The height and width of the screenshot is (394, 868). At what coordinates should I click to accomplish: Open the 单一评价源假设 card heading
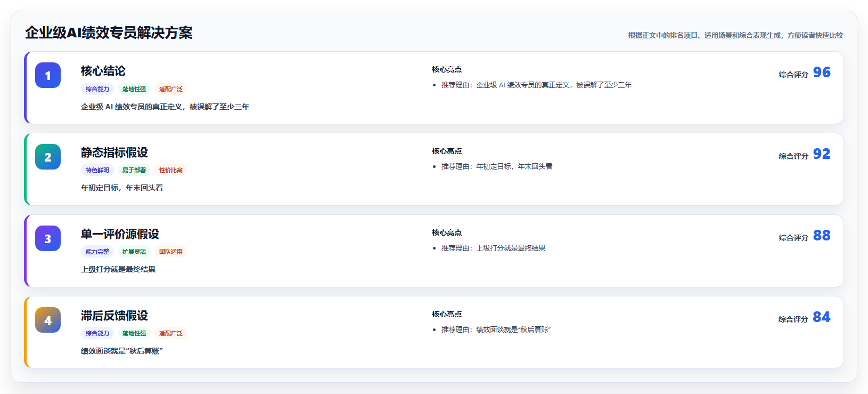[x=120, y=234]
